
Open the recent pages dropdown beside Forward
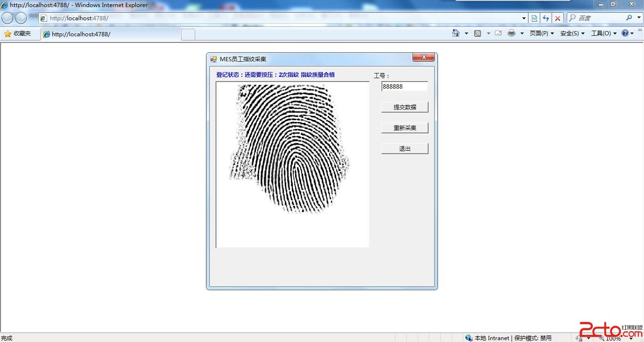(x=33, y=17)
